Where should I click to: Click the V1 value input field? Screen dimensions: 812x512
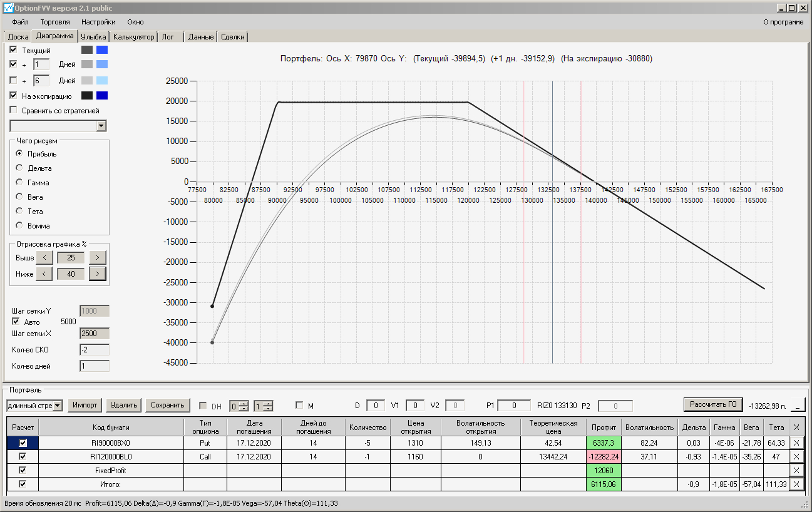(x=415, y=406)
